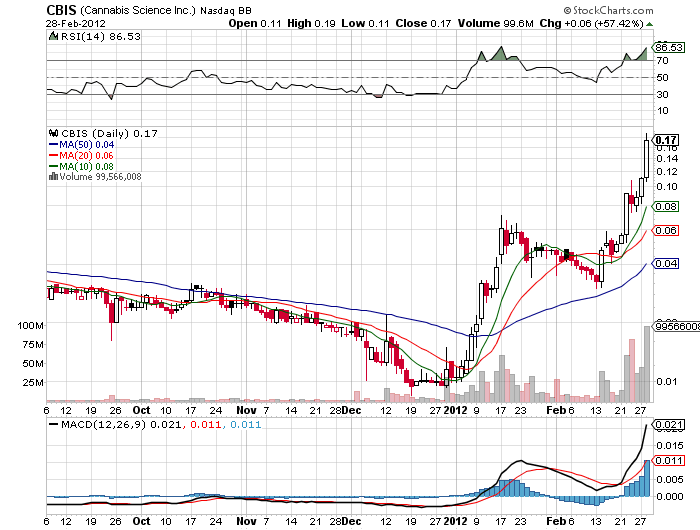Click the MA(20) 0.06 legend entry
This screenshot has width=700, height=530.
[x=87, y=155]
